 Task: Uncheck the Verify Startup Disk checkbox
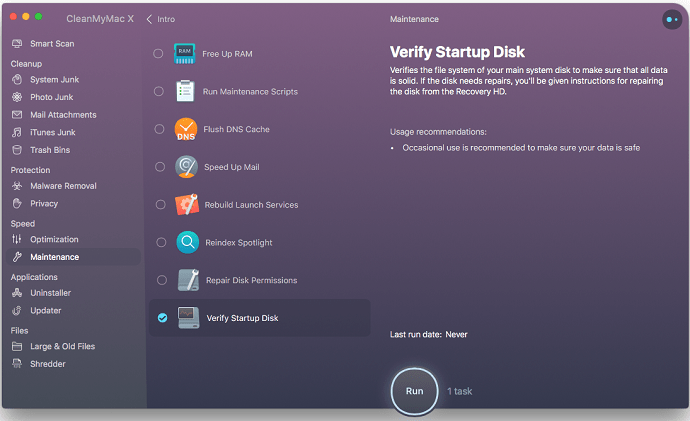tap(162, 318)
